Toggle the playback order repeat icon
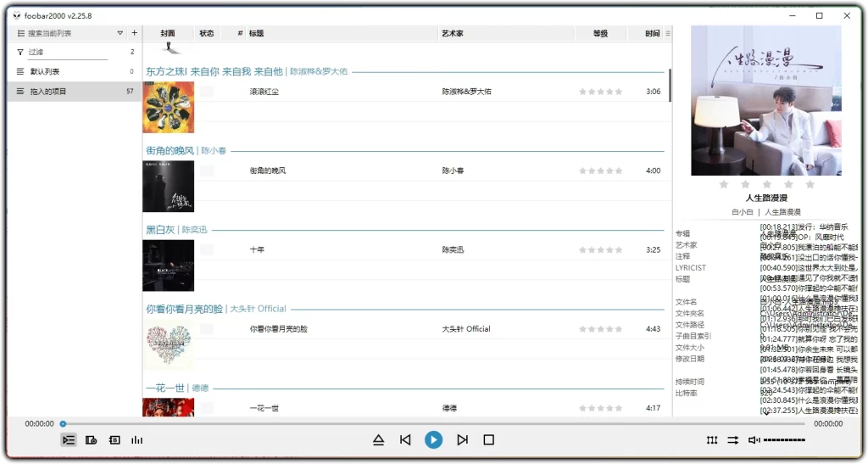The width and height of the screenshot is (868, 464). [733, 440]
